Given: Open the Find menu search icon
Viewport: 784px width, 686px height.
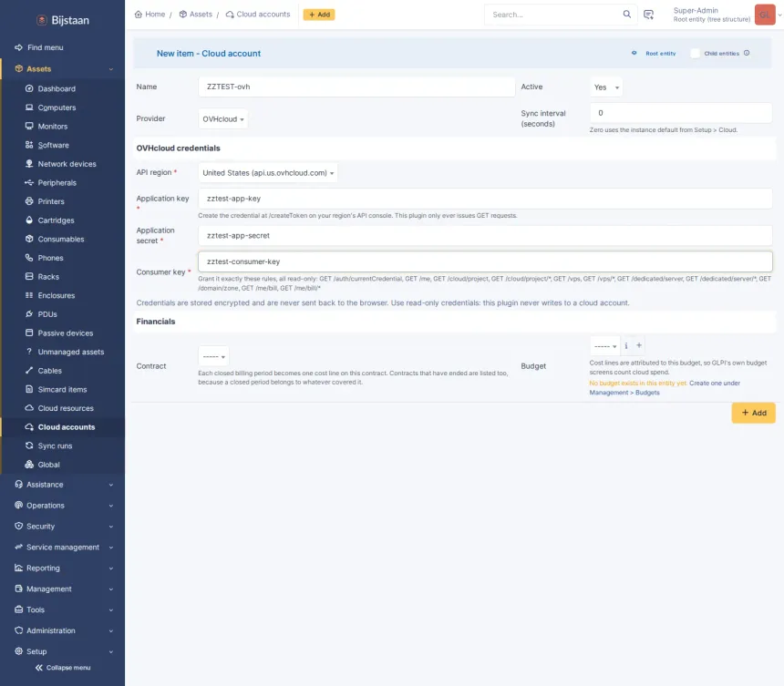Looking at the screenshot, I should tap(18, 47).
